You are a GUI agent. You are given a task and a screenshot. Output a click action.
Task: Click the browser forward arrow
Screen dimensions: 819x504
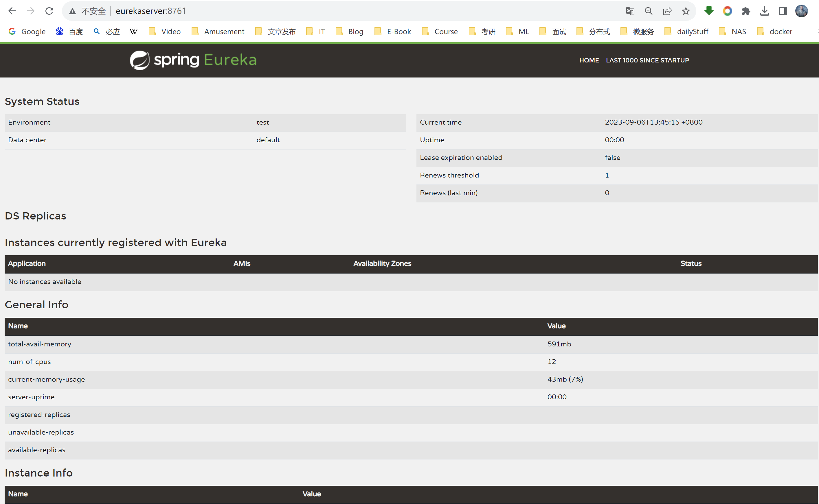pyautogui.click(x=31, y=11)
